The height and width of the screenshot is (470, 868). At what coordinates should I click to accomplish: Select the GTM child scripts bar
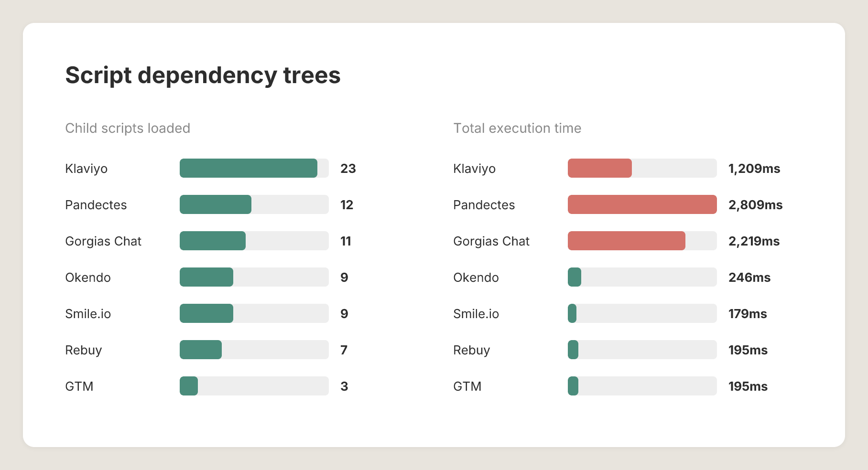188,386
